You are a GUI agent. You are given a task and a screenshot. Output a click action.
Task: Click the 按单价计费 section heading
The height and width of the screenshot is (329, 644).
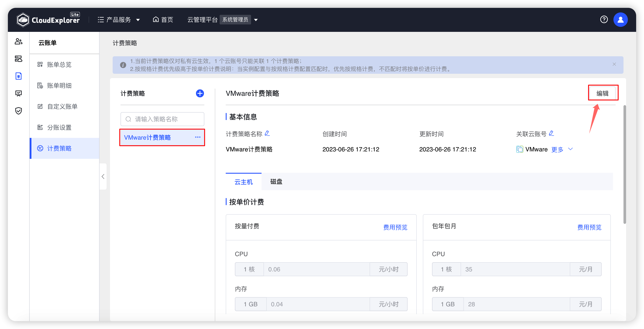tap(246, 202)
